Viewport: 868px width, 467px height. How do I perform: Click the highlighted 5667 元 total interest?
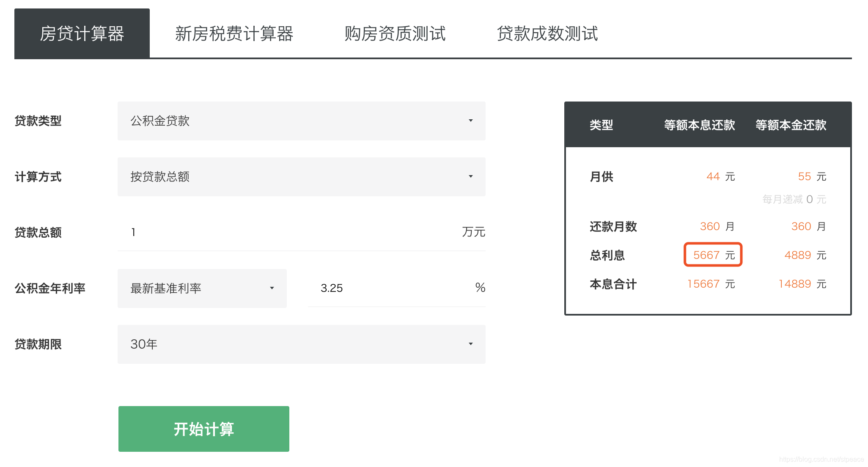pyautogui.click(x=714, y=255)
